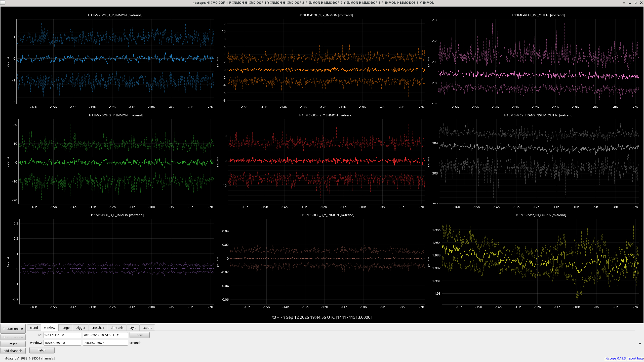The height and width of the screenshot is (362, 644).
Task: Click the H1:IMC-PWR_IN_OUT16 plot title
Action: [540, 215]
